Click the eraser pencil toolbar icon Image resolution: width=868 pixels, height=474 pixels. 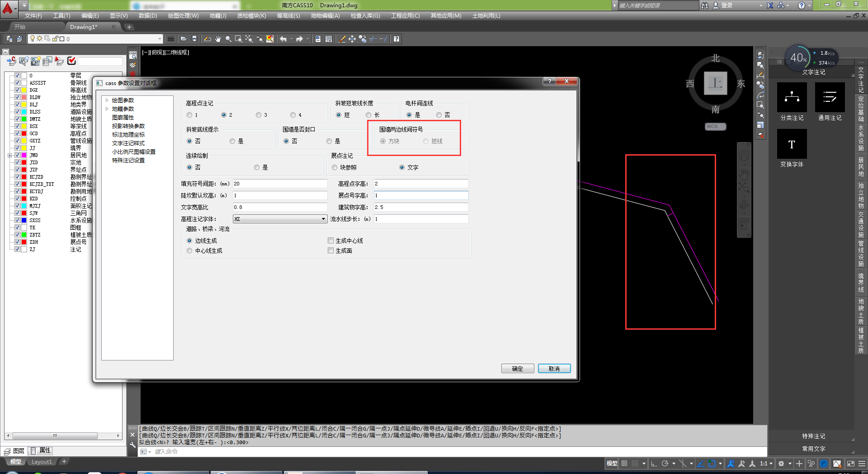342,39
